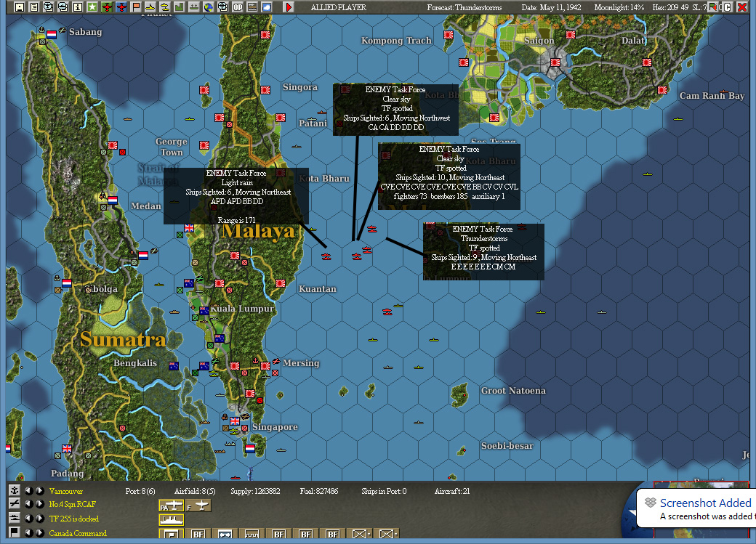This screenshot has width=756, height=544.
Task: Select the enemy APD APD BB DD task force box
Action: [x=236, y=195]
